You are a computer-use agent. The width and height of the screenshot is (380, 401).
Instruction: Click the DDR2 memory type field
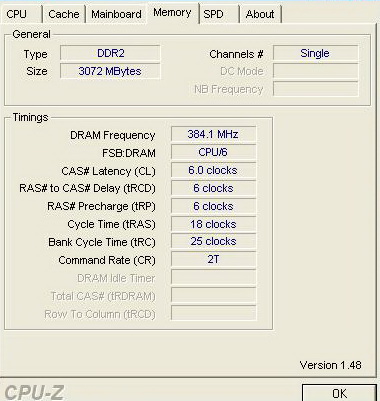(x=110, y=53)
